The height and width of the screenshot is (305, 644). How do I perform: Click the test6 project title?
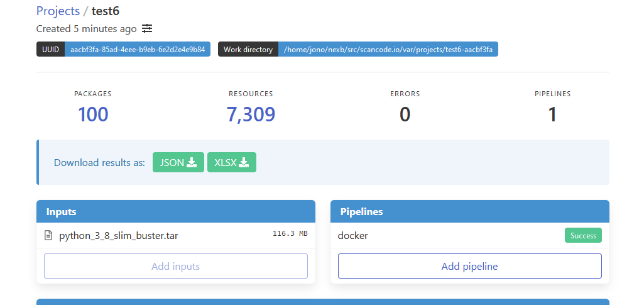pos(106,11)
